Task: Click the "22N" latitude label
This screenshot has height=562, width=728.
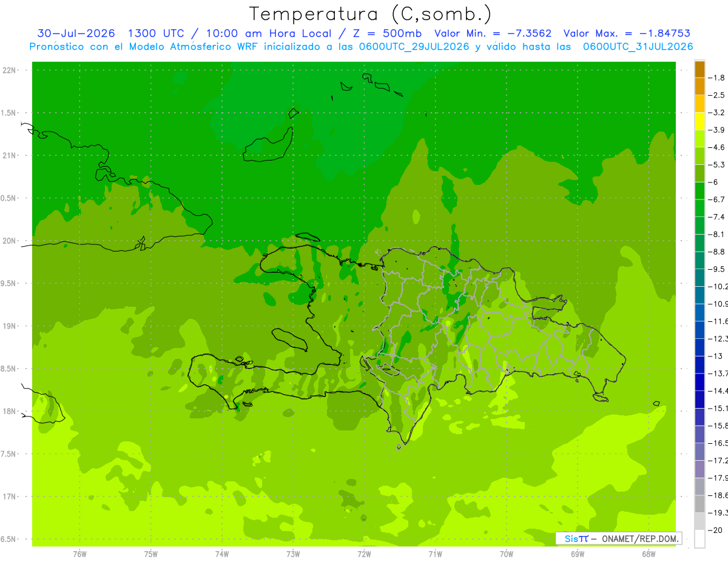Action: tap(10, 70)
